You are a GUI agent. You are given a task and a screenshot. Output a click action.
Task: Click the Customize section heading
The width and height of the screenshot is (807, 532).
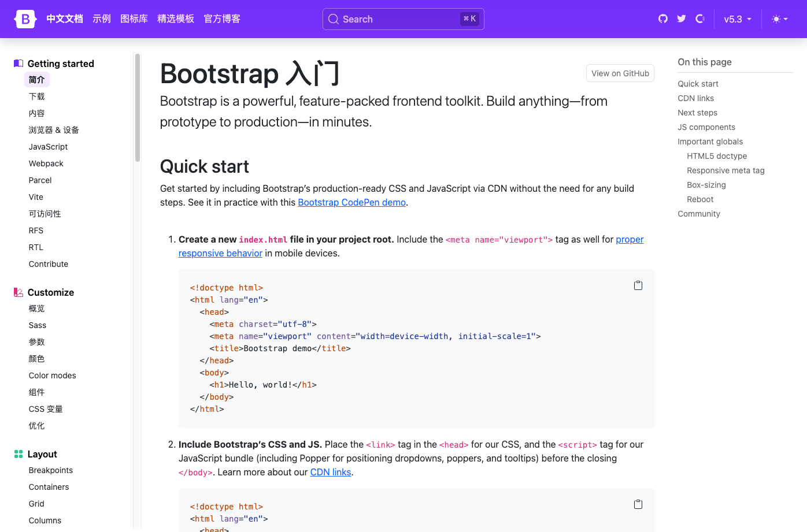pyautogui.click(x=51, y=292)
